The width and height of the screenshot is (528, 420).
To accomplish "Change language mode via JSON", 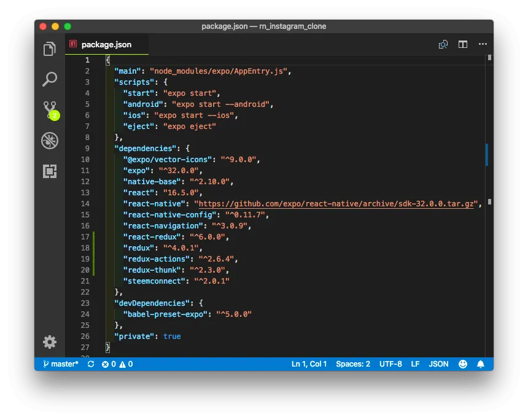I will tap(438, 364).
